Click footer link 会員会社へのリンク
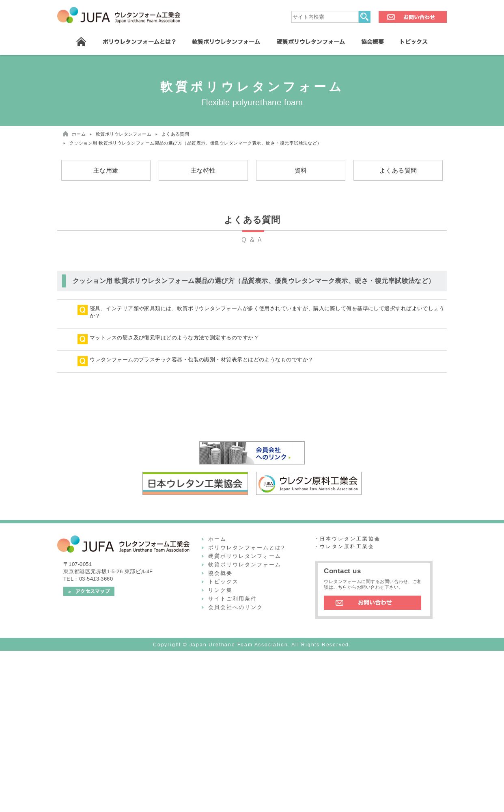The width and height of the screenshot is (504, 812). (x=235, y=607)
